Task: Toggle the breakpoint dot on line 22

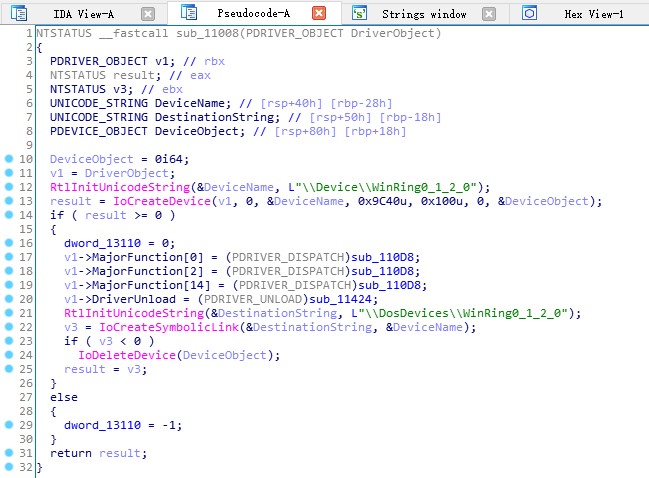Action: pos(8,327)
